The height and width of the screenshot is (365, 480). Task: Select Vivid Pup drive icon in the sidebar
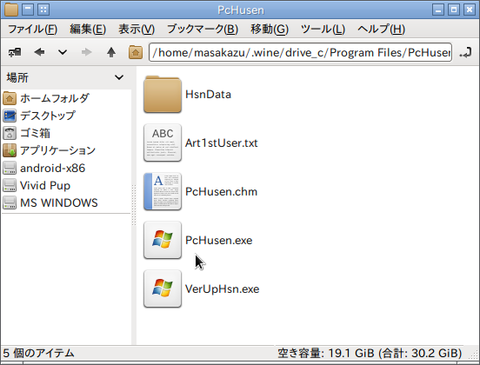click(10, 185)
